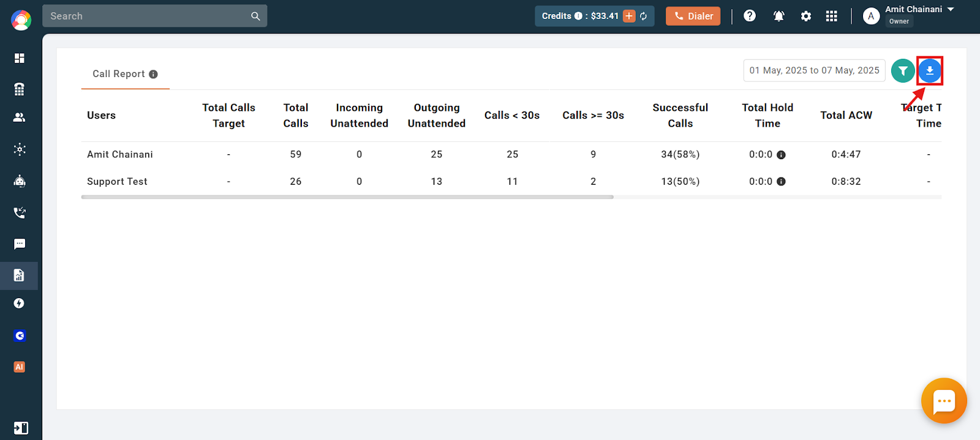Select the Amit Chainani row name
The image size is (980, 440).
pos(120,154)
